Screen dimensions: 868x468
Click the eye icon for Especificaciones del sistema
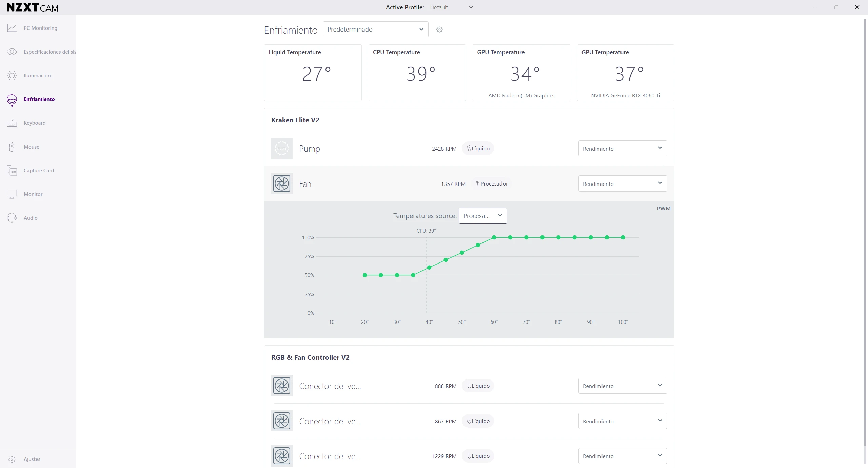tap(12, 52)
